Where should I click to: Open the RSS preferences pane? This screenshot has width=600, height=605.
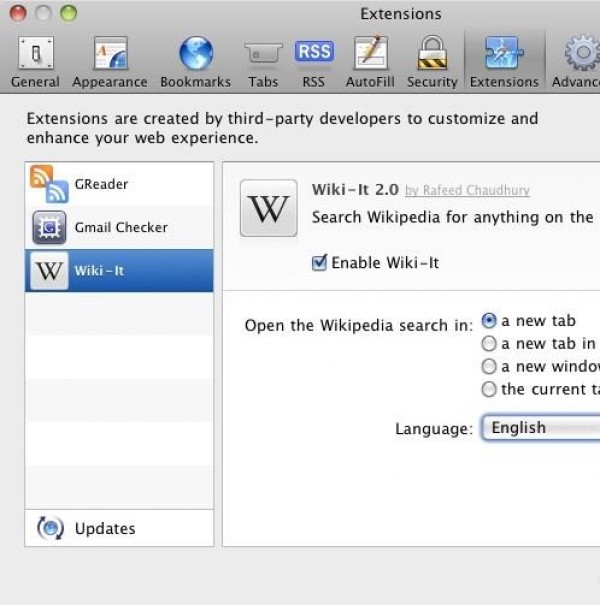click(314, 62)
